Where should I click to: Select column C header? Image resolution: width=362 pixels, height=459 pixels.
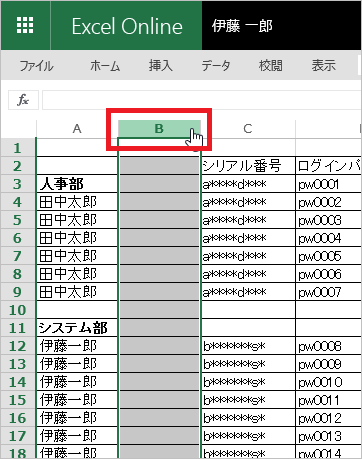248,129
